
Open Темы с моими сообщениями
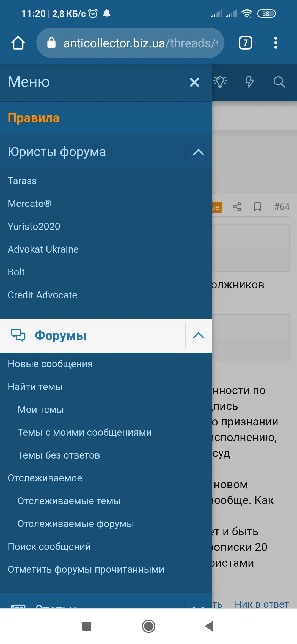coord(84,432)
